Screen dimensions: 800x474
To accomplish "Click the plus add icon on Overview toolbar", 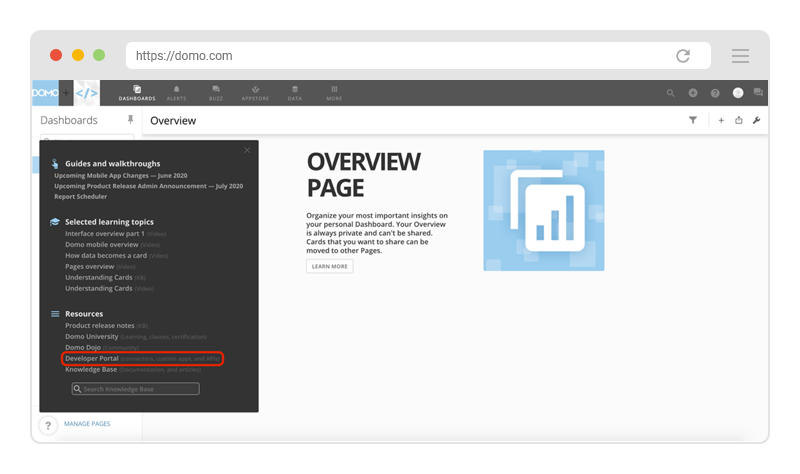I will coord(721,120).
